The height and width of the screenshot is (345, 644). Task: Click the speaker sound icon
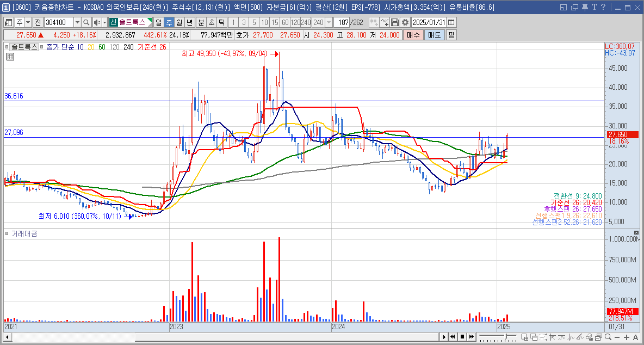(97, 22)
